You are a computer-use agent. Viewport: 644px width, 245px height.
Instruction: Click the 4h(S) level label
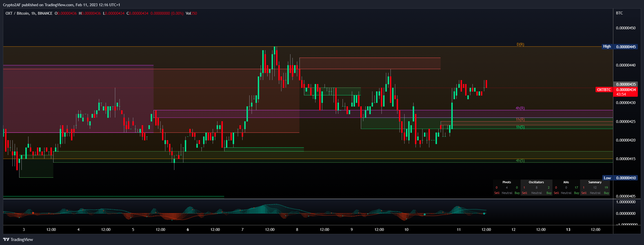tap(520, 161)
